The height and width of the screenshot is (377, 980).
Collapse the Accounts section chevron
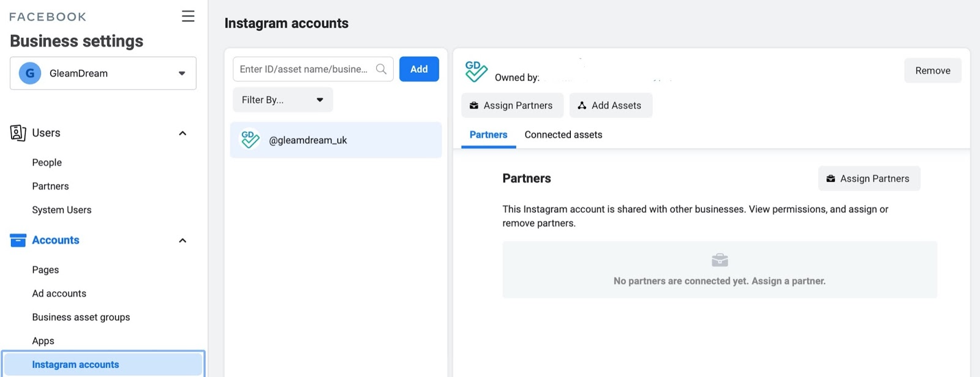pyautogui.click(x=183, y=241)
